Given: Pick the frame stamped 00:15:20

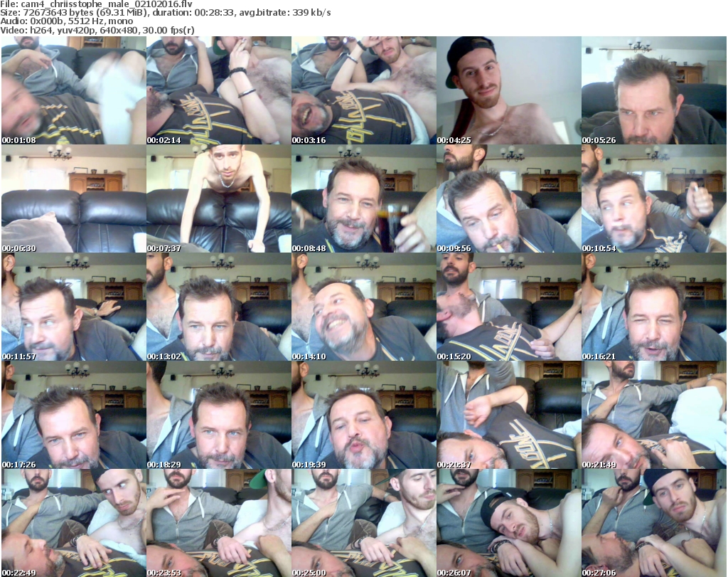Looking at the screenshot, I should coord(509,307).
